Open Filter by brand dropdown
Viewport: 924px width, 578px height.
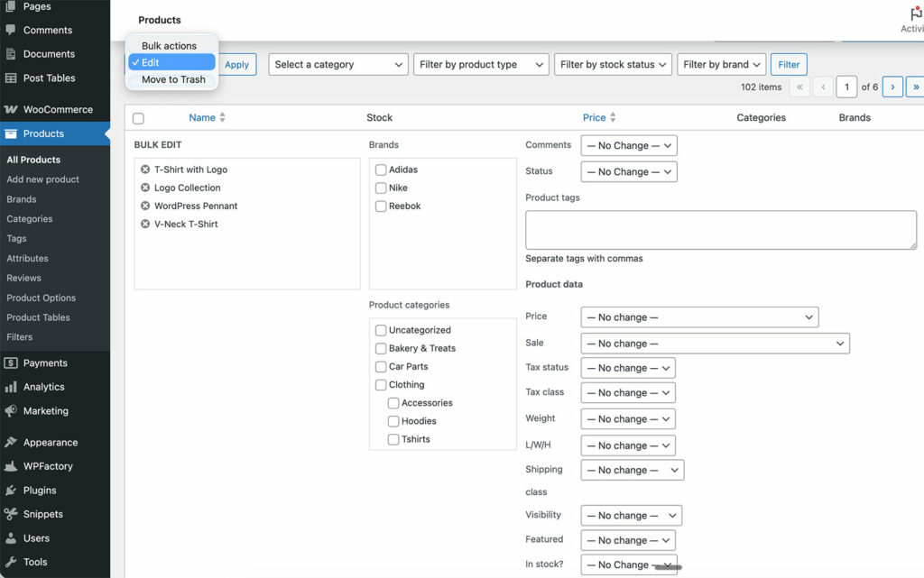coord(722,65)
